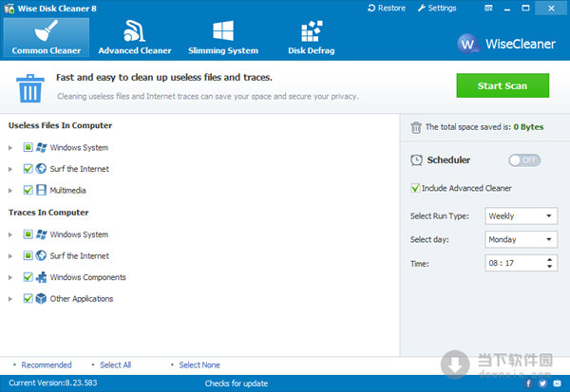Click the Current Version:8.23.583 text
Image resolution: width=570 pixels, height=392 pixels.
[53, 383]
